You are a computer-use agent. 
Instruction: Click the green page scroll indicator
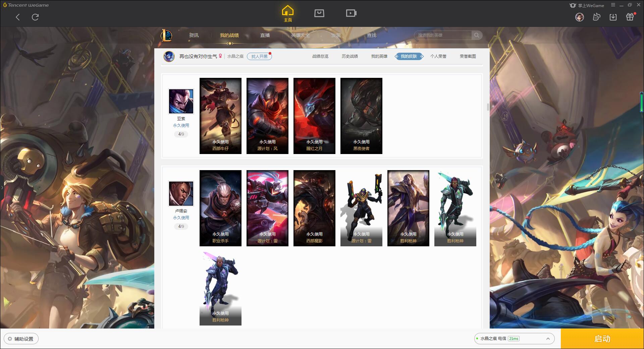[x=642, y=102]
